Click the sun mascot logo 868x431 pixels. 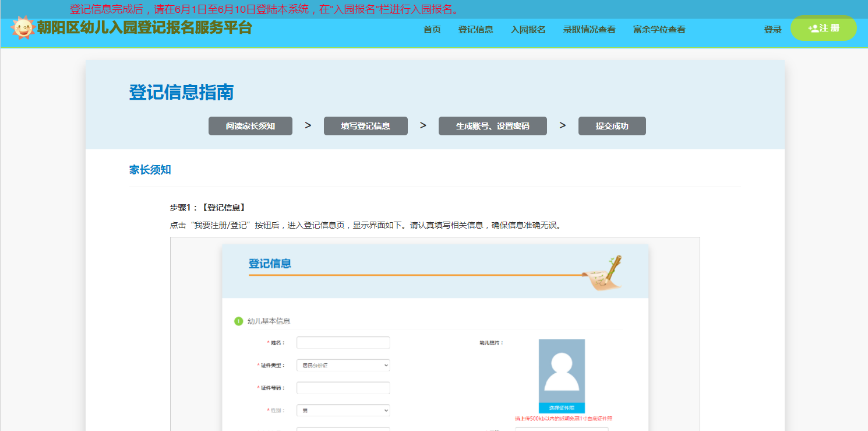pyautogui.click(x=23, y=27)
